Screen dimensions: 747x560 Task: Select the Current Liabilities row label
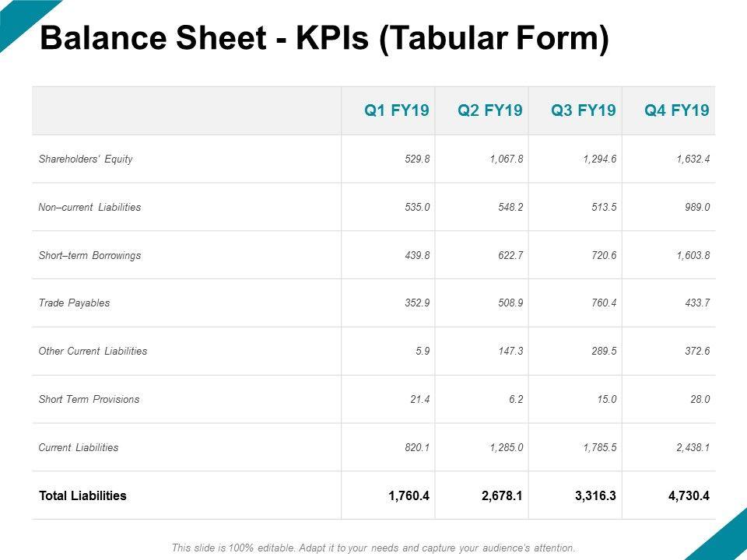coord(79,448)
